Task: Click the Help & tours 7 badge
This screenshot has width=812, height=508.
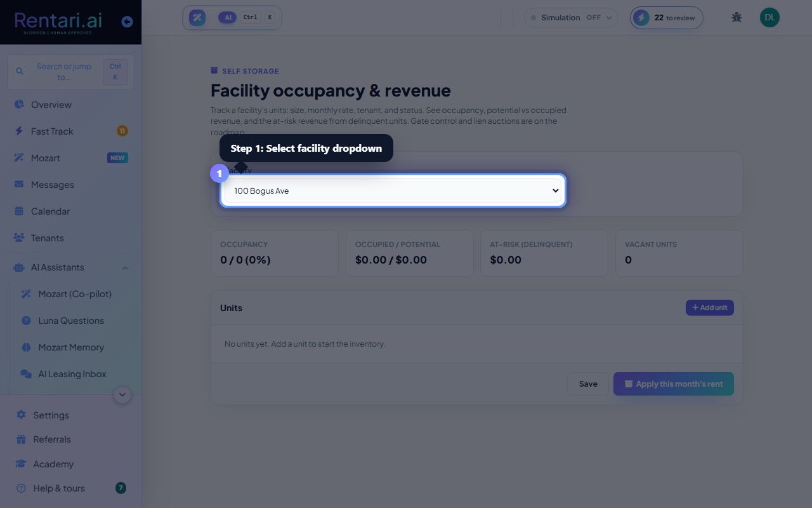Action: click(x=121, y=488)
